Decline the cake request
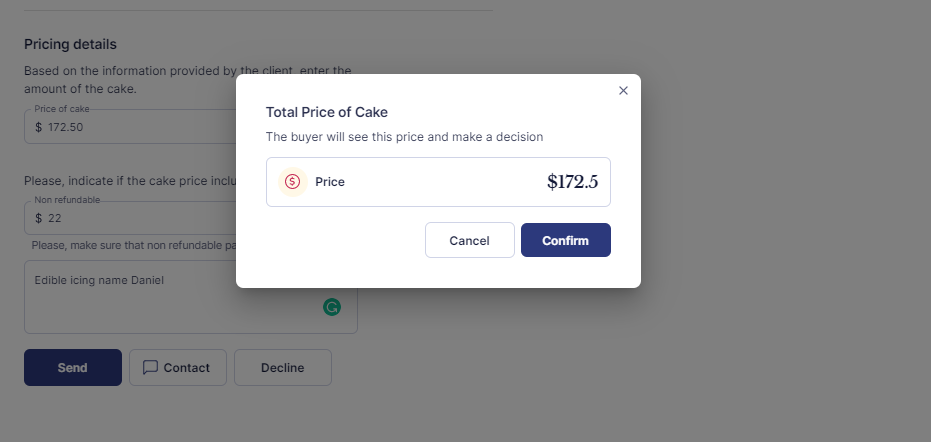Screen dimensions: 931x442 (283, 367)
